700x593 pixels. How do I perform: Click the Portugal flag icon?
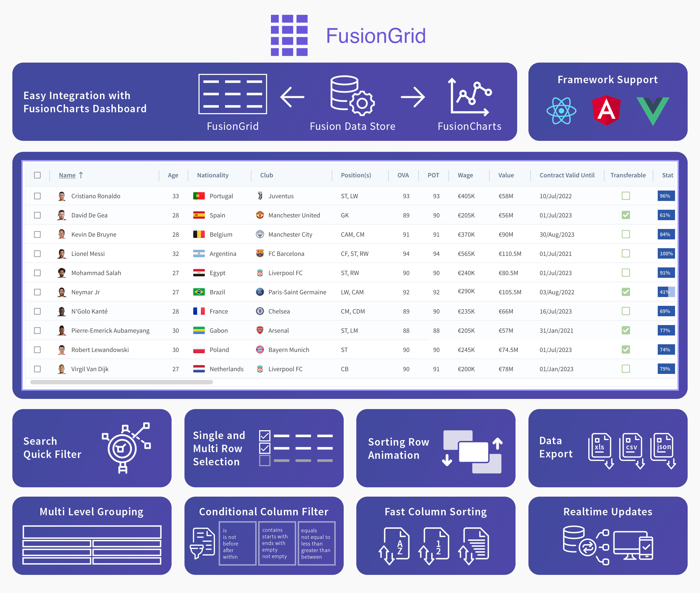pos(199,196)
